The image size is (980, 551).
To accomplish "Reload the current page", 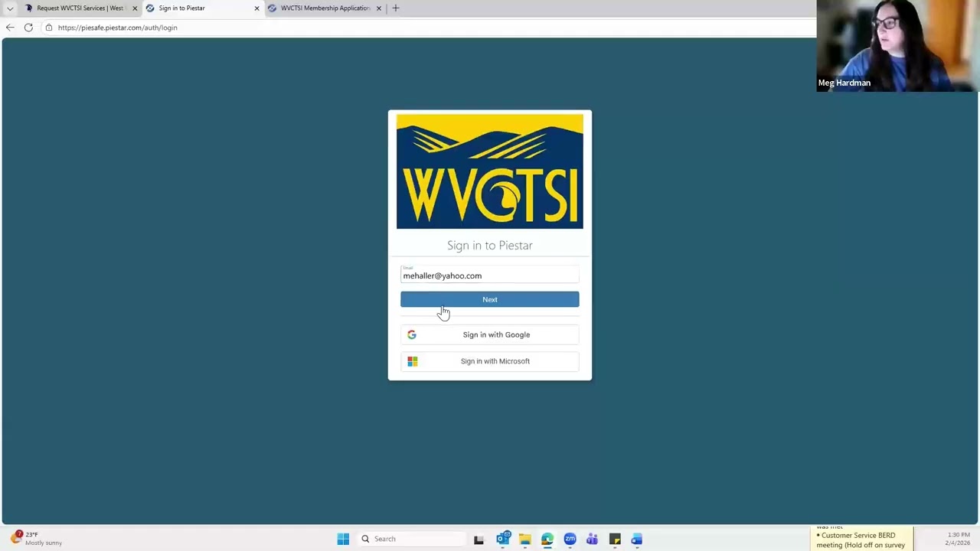I will (x=28, y=28).
